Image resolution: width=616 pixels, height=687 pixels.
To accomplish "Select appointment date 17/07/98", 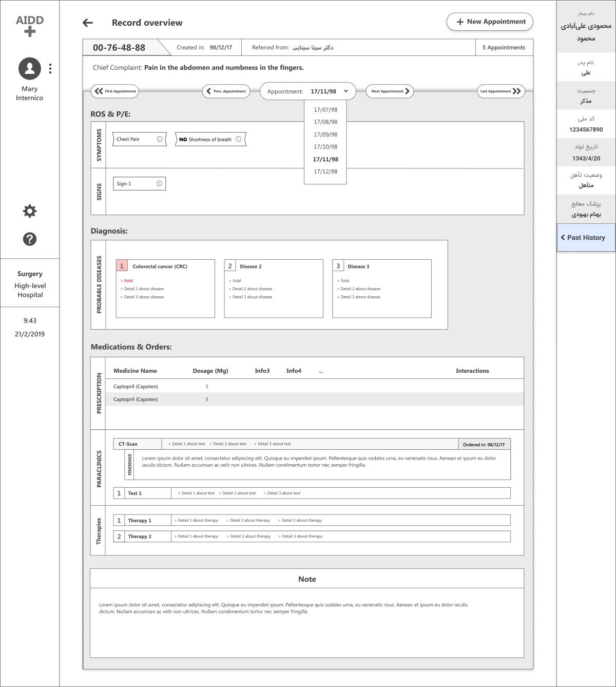I will 325,110.
